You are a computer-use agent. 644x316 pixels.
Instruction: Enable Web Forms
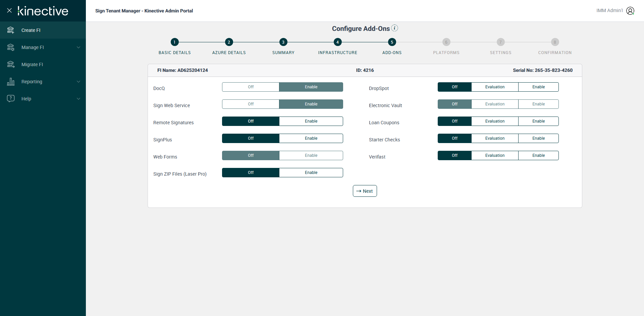(311, 155)
